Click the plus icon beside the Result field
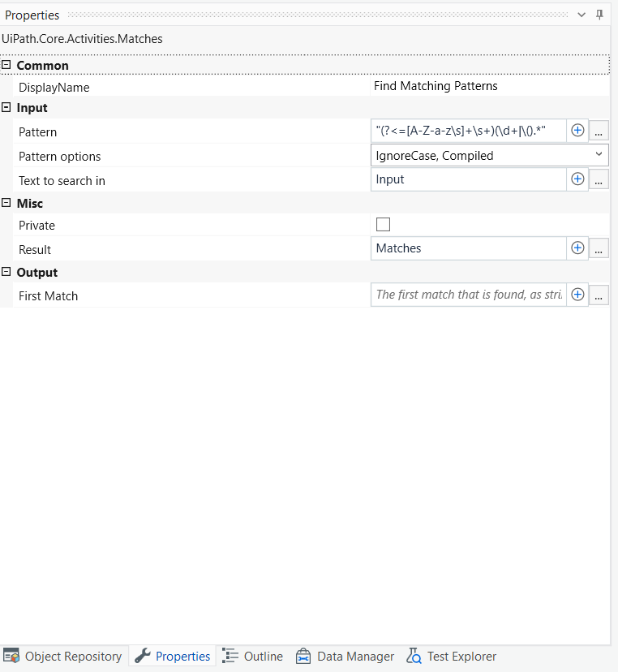 click(577, 248)
